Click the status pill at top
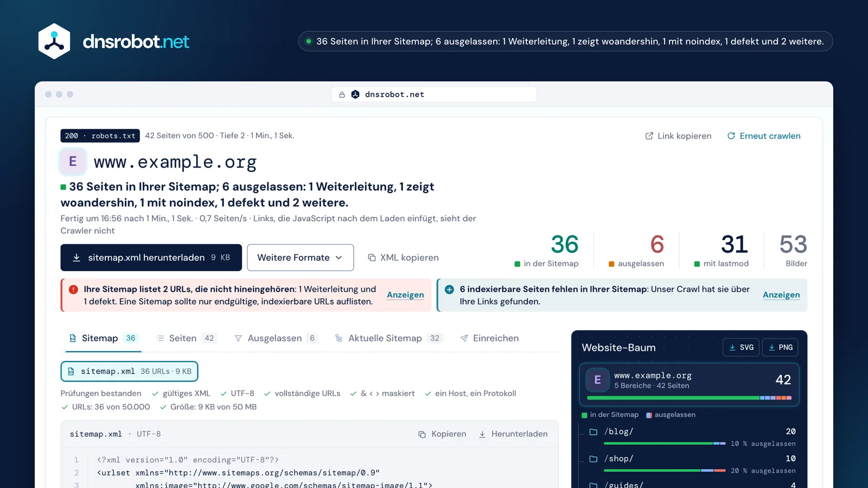Image resolution: width=868 pixels, height=488 pixels. [565, 41]
